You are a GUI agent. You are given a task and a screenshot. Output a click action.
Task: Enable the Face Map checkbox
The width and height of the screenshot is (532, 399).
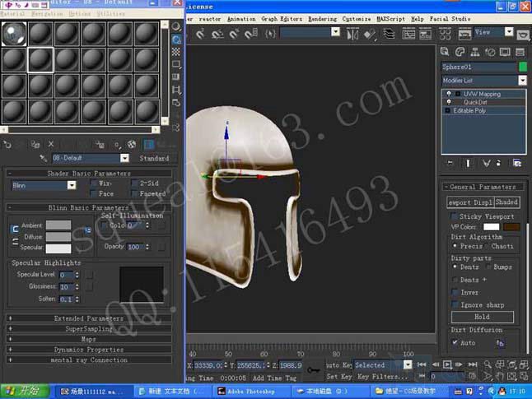click(x=94, y=194)
